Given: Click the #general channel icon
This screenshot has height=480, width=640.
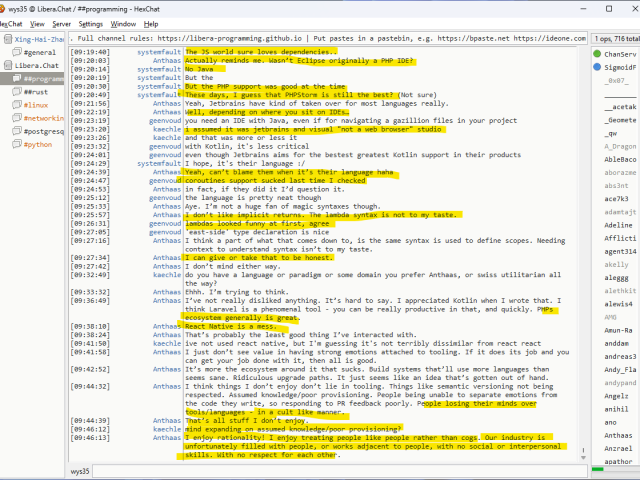Looking at the screenshot, I should pos(16,51).
